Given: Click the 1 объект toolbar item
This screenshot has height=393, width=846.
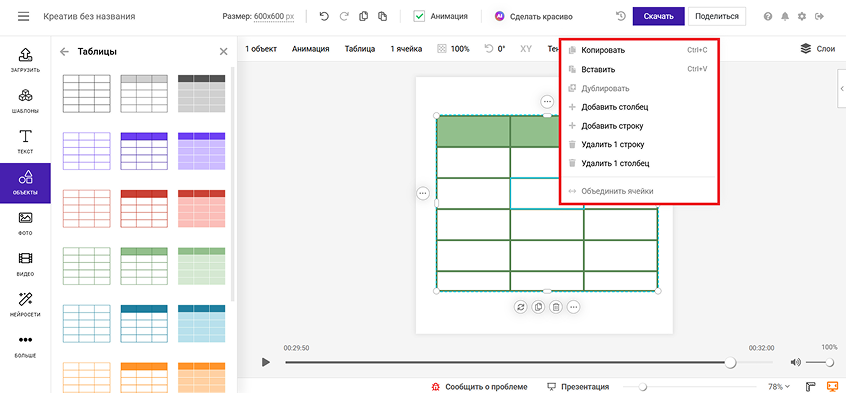Looking at the screenshot, I should pos(261,49).
